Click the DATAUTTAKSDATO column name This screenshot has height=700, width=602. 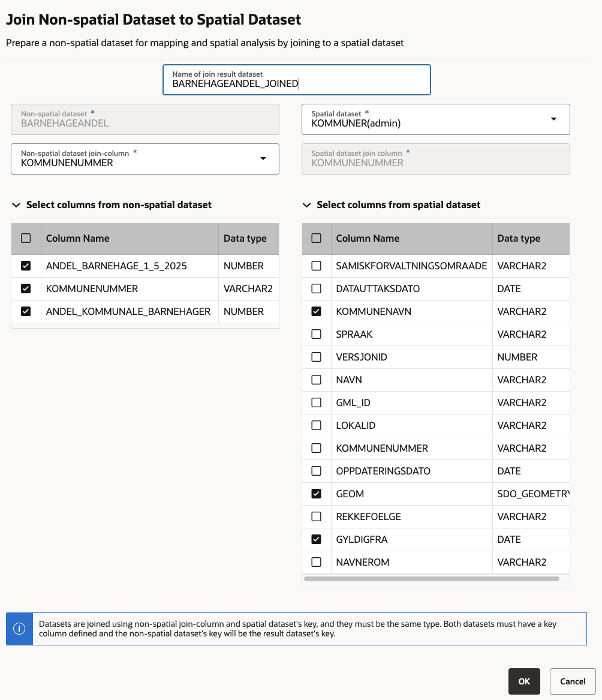[378, 289]
